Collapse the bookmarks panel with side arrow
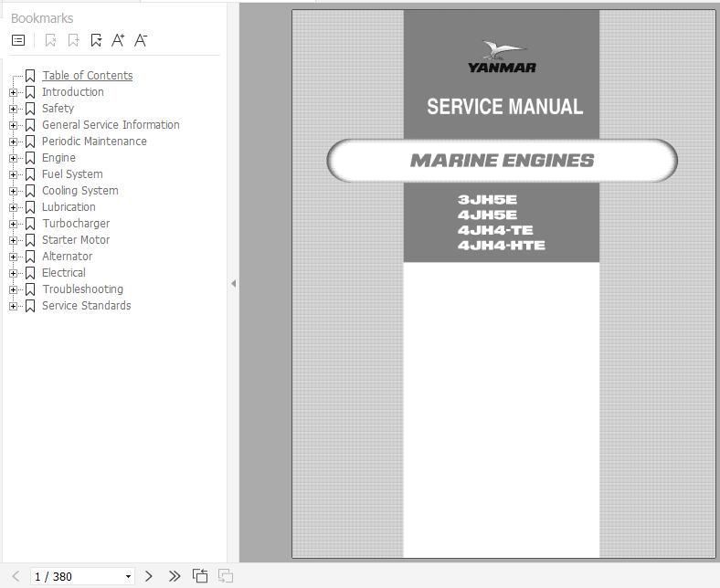The image size is (720, 588). click(x=233, y=284)
